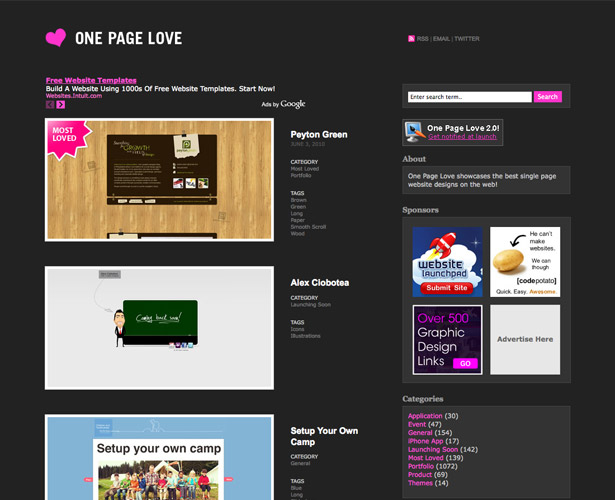The image size is (615, 500).
Task: Open the Alex Ciobotea post title
Action: click(x=320, y=283)
